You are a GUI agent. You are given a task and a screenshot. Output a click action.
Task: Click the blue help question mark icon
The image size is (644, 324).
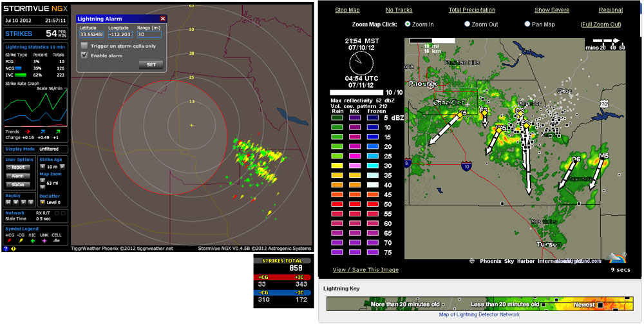[x=6, y=249]
